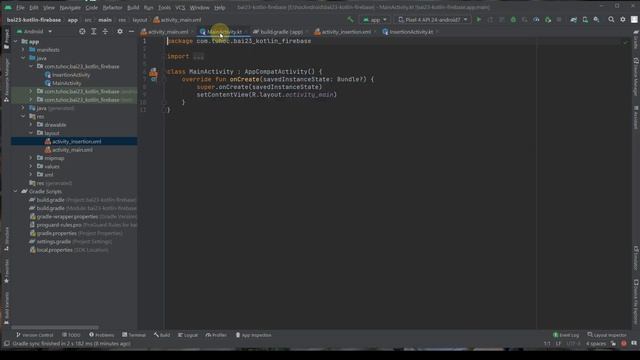Expand the mipmap folder
This screenshot has width=640, height=360.
(x=31, y=158)
